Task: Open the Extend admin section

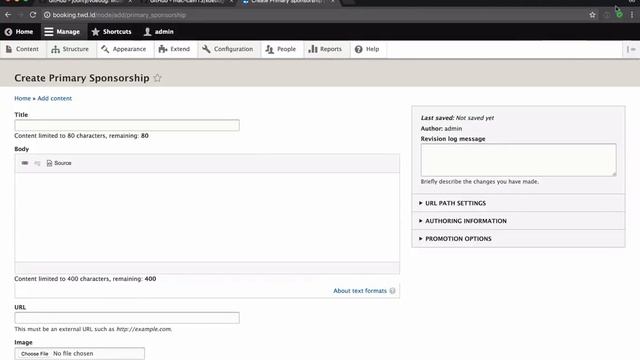Action: (x=174, y=49)
